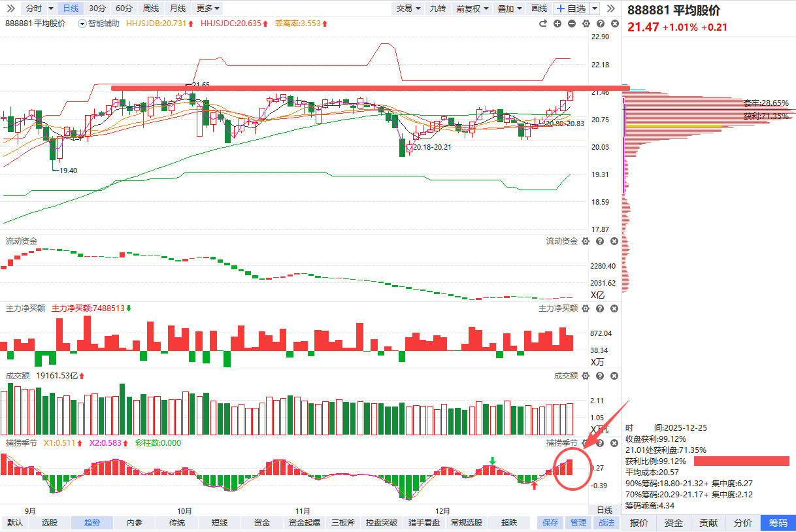Select the 日线 daily period
Viewport: 796px width, 532px height.
pyautogui.click(x=70, y=8)
